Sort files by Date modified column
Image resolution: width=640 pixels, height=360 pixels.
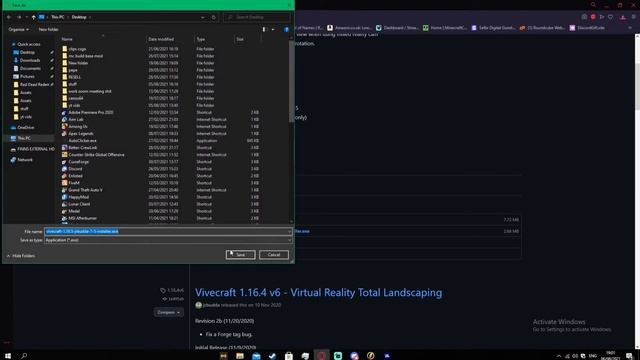coord(161,39)
